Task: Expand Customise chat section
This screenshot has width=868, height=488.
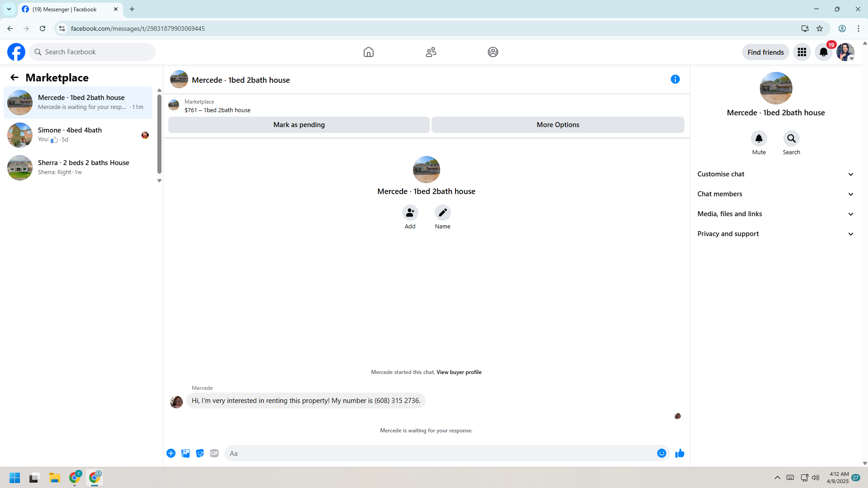Action: tap(776, 174)
